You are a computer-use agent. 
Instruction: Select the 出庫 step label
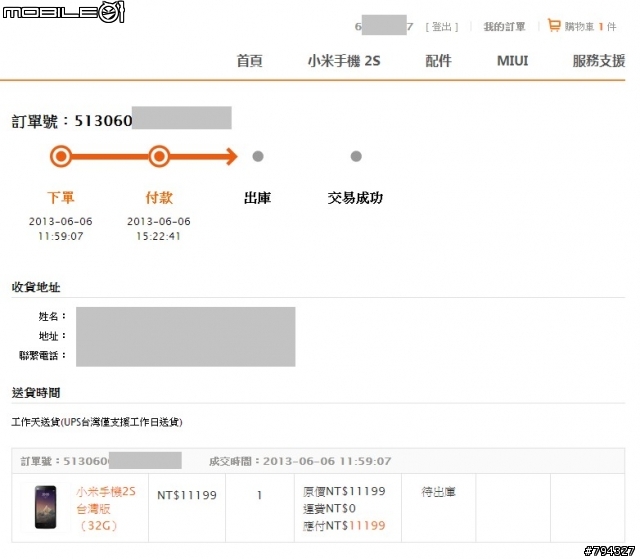point(257,198)
